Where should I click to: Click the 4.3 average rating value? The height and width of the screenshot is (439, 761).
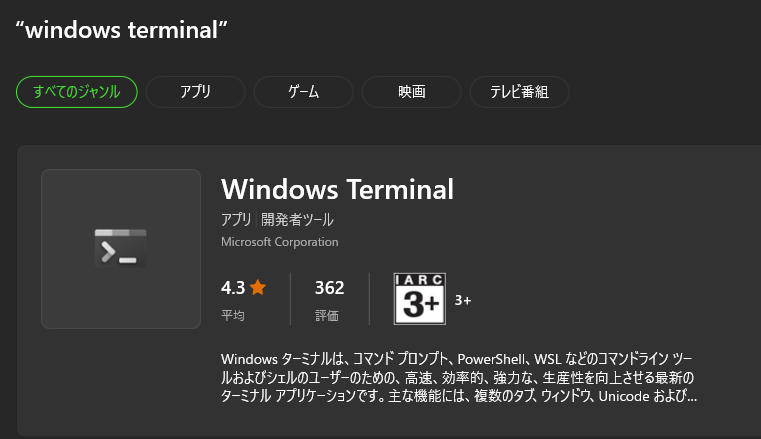pyautogui.click(x=233, y=288)
